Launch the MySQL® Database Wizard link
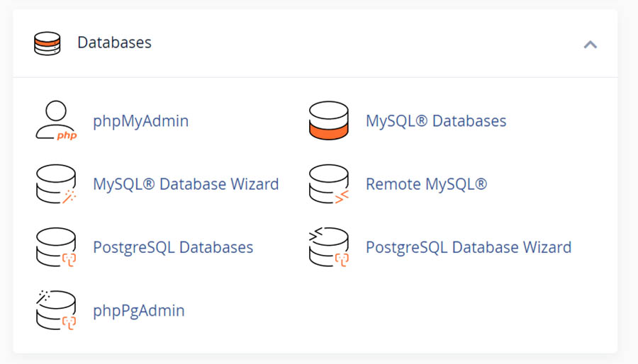 point(186,184)
